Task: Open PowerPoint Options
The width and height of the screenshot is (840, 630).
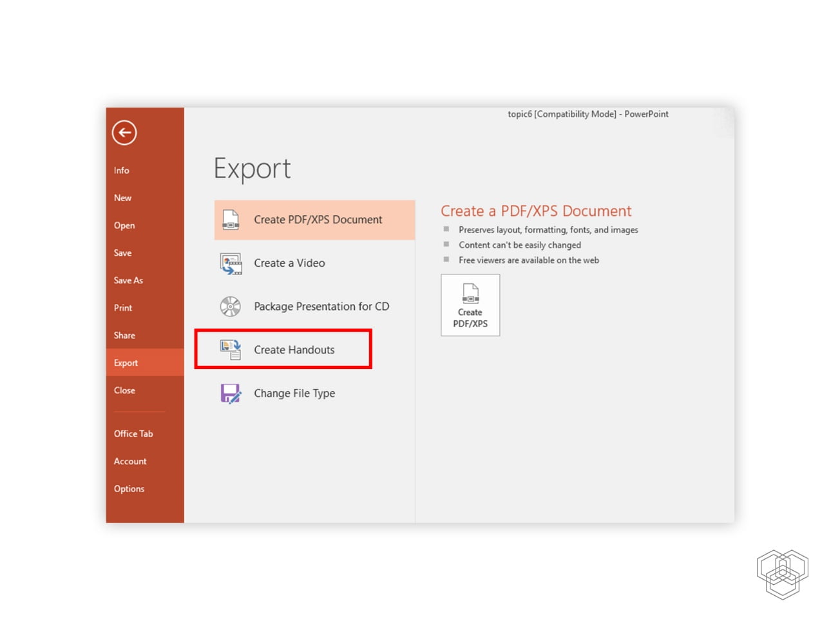Action: [129, 489]
